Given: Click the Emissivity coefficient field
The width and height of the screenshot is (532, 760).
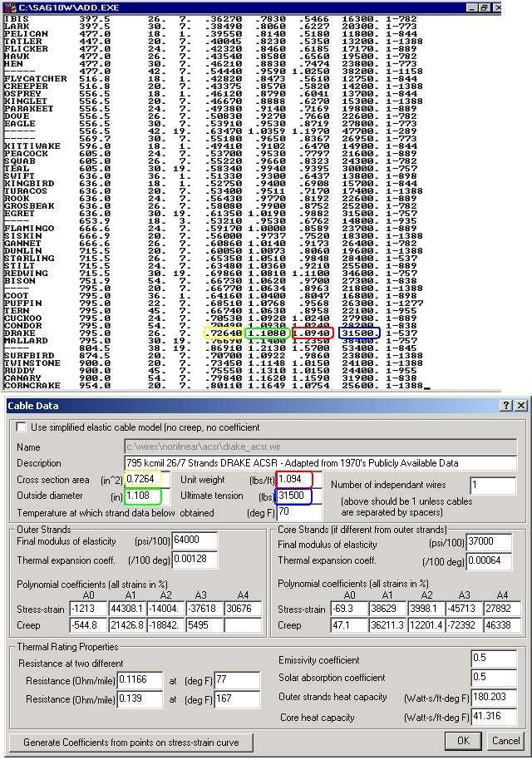Looking at the screenshot, I should click(494, 659).
